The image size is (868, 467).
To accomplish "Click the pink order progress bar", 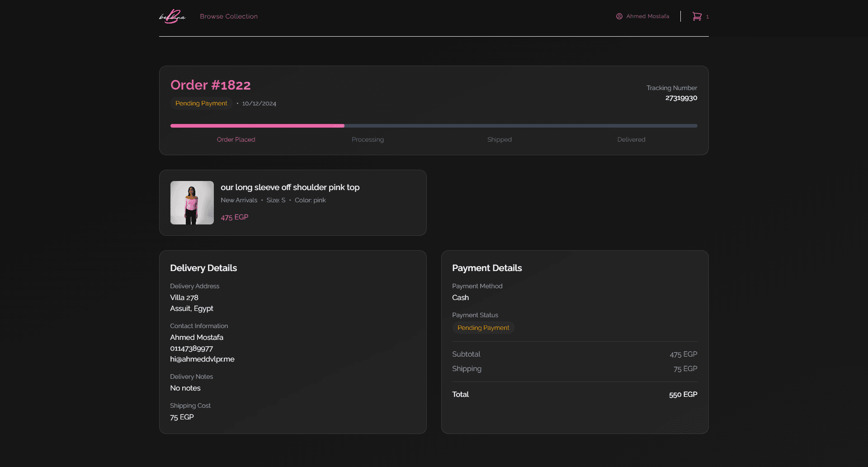I will [256, 126].
